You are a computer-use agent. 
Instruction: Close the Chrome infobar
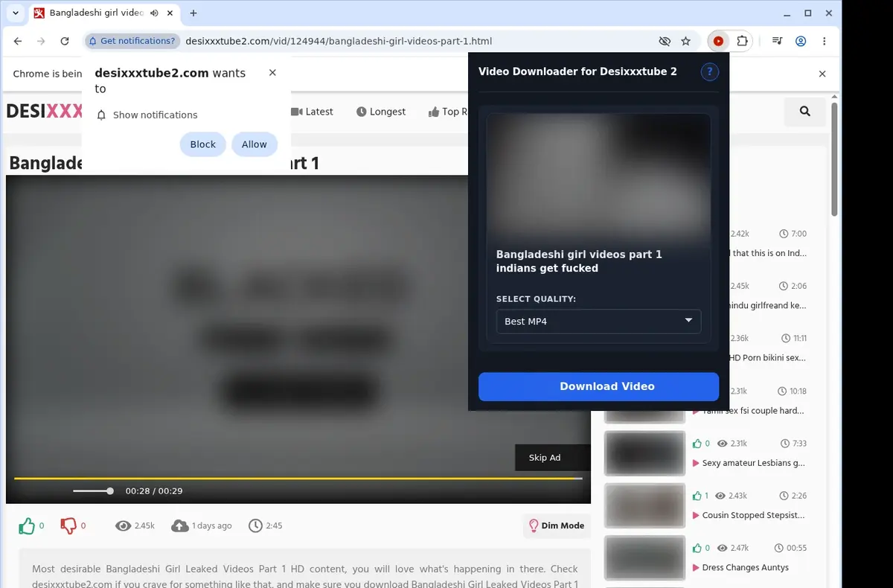pos(822,74)
